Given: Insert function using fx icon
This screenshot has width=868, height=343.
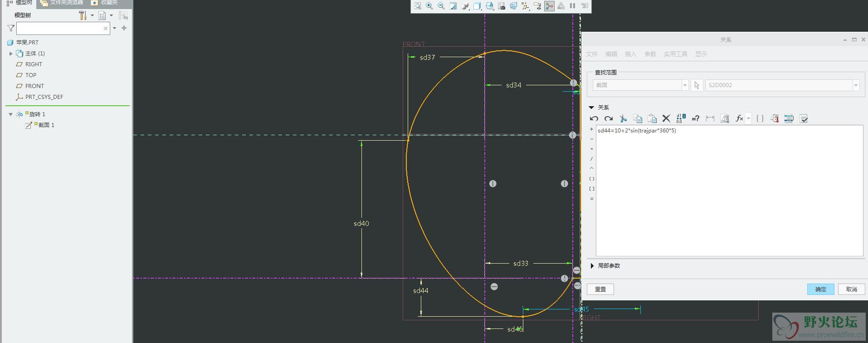Looking at the screenshot, I should [x=739, y=118].
